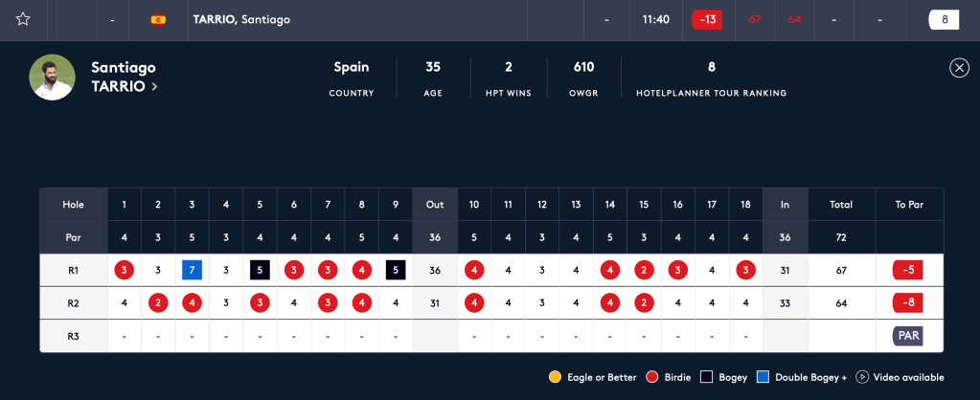Click the R1 -5 To Par badge
The height and width of the screenshot is (400, 980).
(909, 270)
